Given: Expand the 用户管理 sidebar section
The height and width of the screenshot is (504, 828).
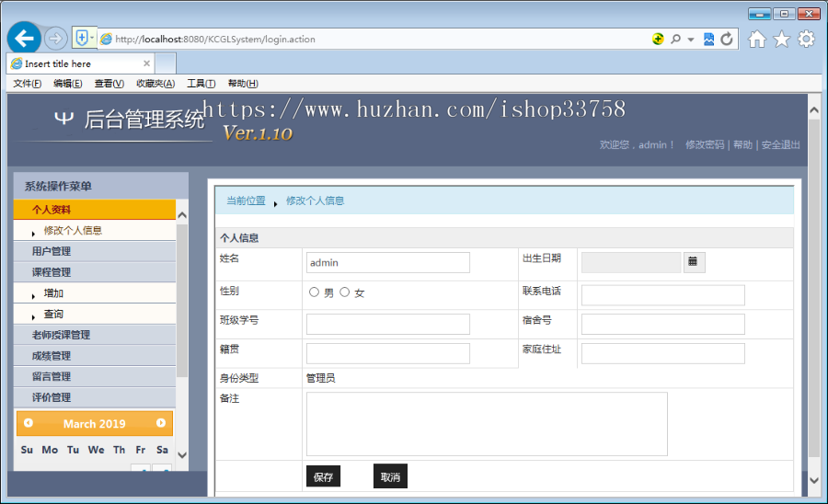Looking at the screenshot, I should (95, 251).
